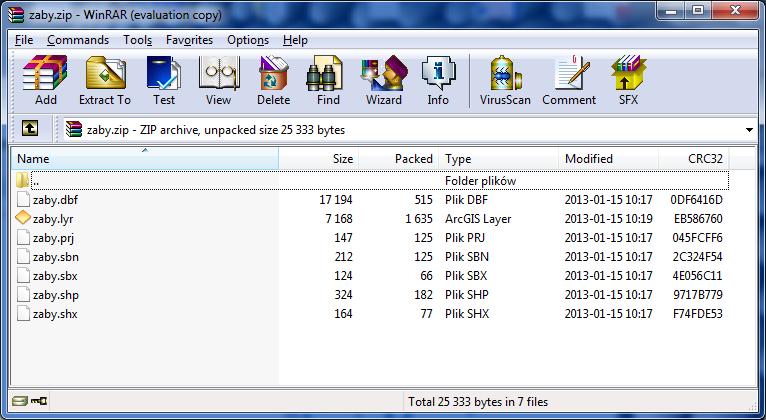
Task: Click the disk icon in status bar
Action: point(20,401)
